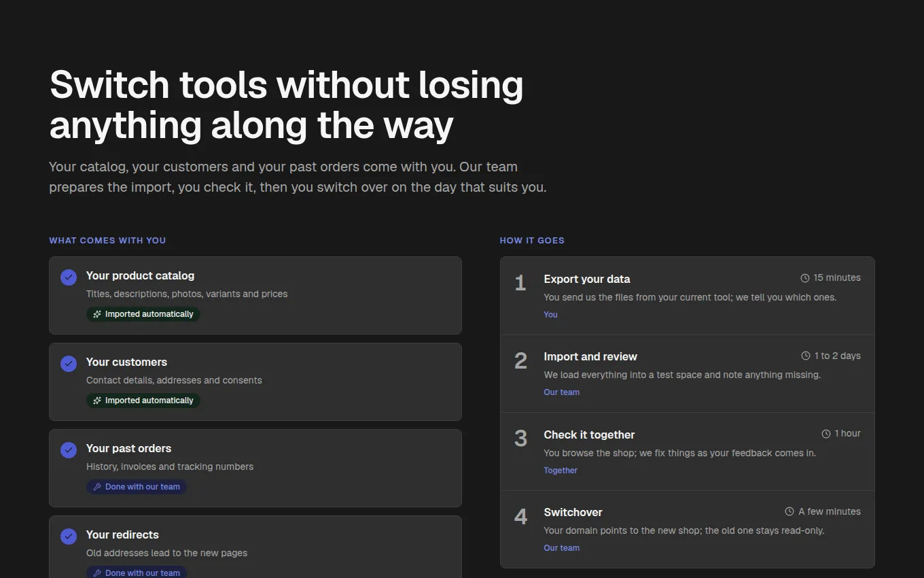Image resolution: width=924 pixels, height=578 pixels.
Task: Click 'Our team' label under Switchover
Action: (x=561, y=547)
